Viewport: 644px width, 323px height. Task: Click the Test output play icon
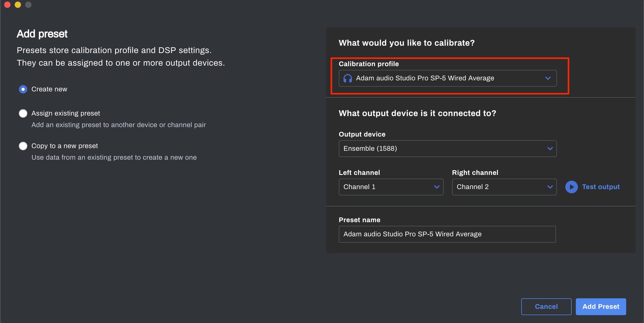click(572, 187)
